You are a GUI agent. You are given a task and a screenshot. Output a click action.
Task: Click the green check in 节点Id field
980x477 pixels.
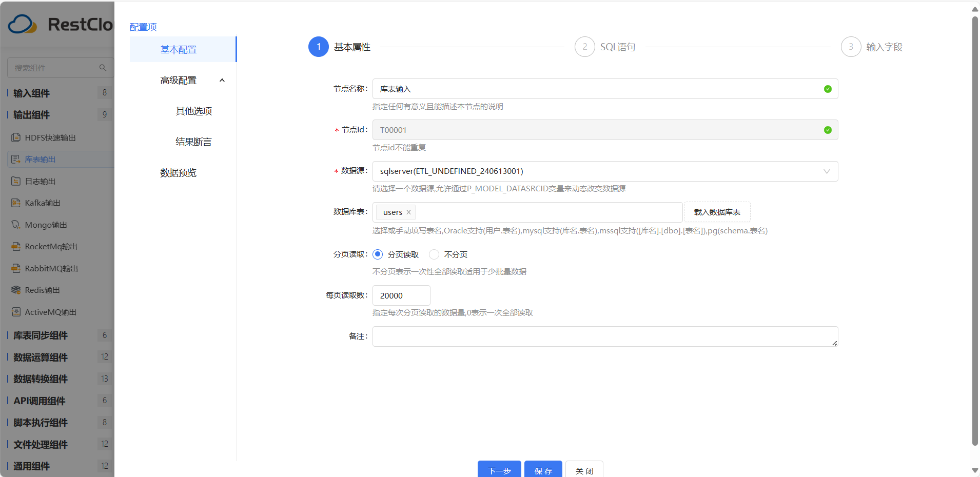coord(828,130)
